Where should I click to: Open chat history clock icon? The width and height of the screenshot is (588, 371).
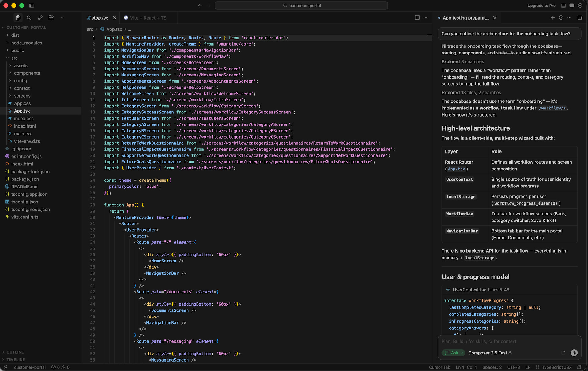pyautogui.click(x=561, y=17)
